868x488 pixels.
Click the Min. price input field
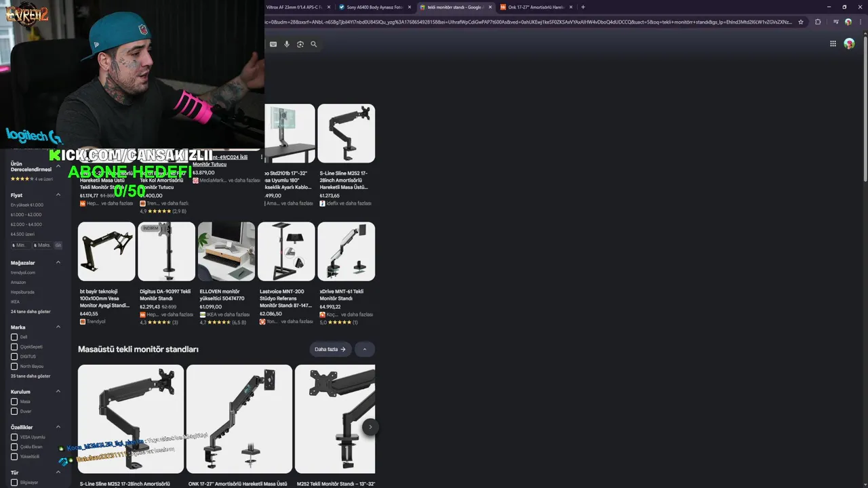[20, 245]
